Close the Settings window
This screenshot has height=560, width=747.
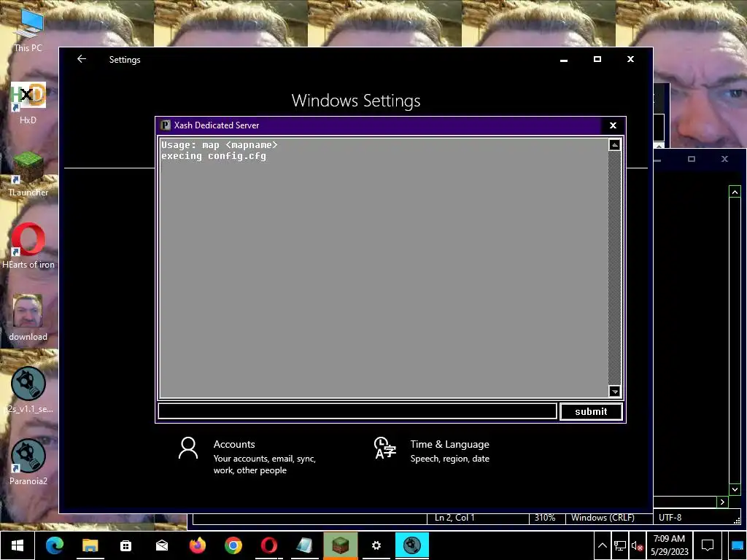tap(631, 59)
